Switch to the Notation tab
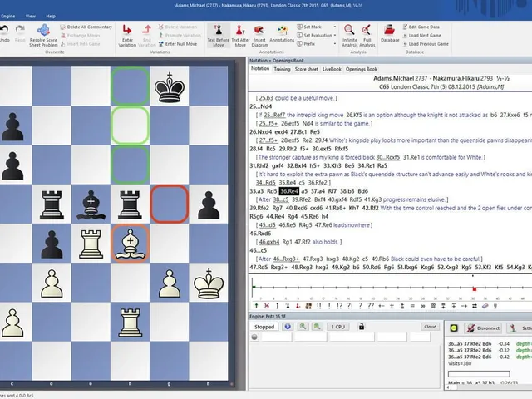The width and height of the screenshot is (532, 399). click(x=260, y=69)
